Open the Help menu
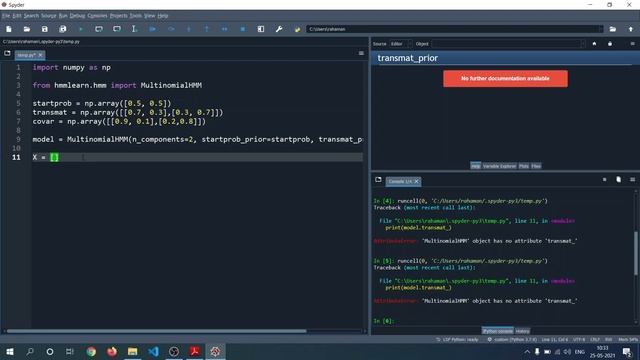Viewport: 640px width, 360px height. pos(163,16)
